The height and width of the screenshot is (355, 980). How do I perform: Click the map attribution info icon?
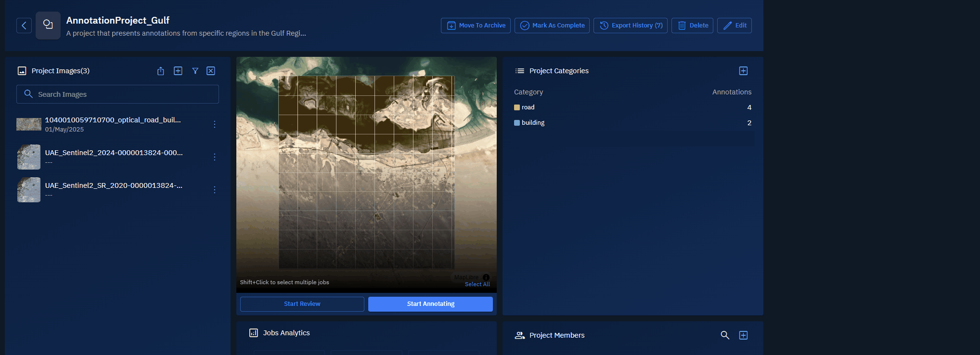click(486, 277)
